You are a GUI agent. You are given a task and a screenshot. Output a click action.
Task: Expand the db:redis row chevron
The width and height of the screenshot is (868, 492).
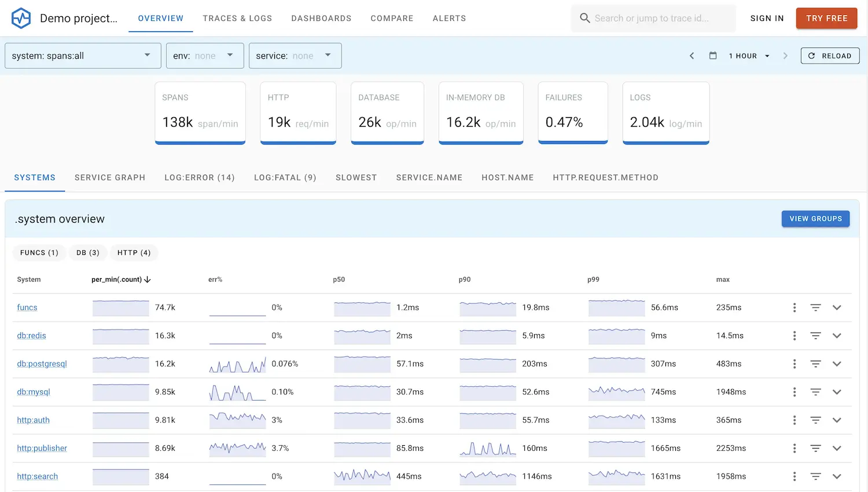tap(837, 336)
